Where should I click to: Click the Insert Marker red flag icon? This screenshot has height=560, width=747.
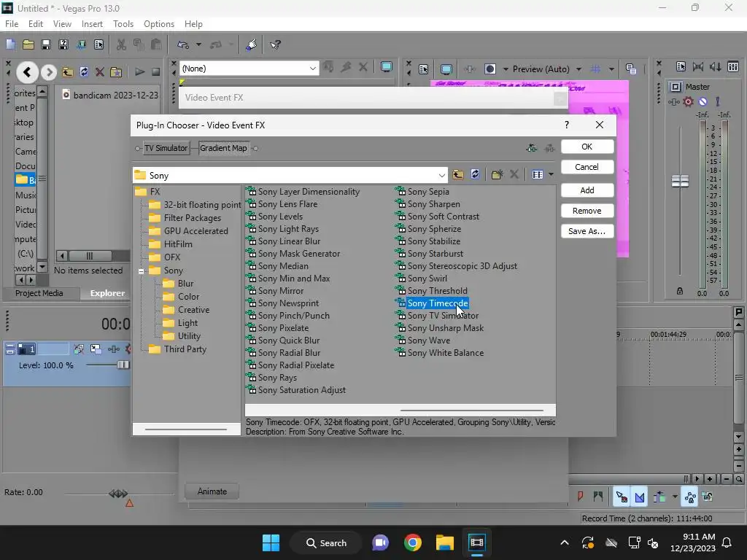tap(580, 497)
